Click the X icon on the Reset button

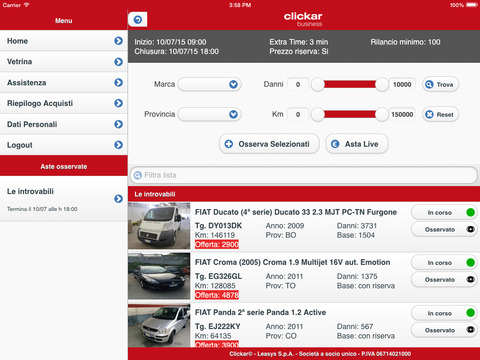click(x=429, y=114)
